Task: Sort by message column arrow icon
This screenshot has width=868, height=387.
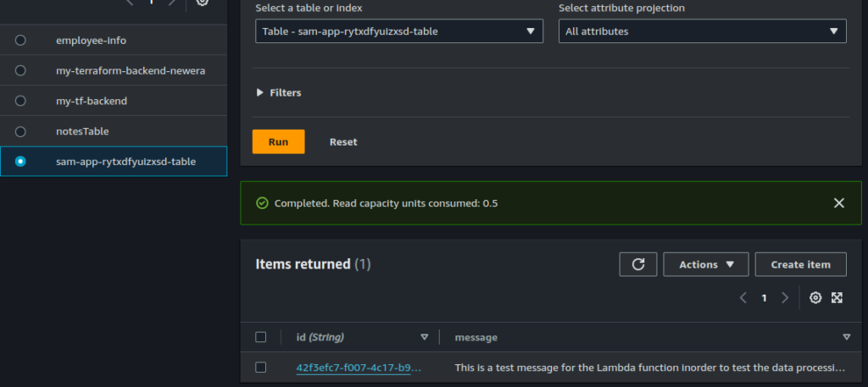Action: click(x=846, y=337)
